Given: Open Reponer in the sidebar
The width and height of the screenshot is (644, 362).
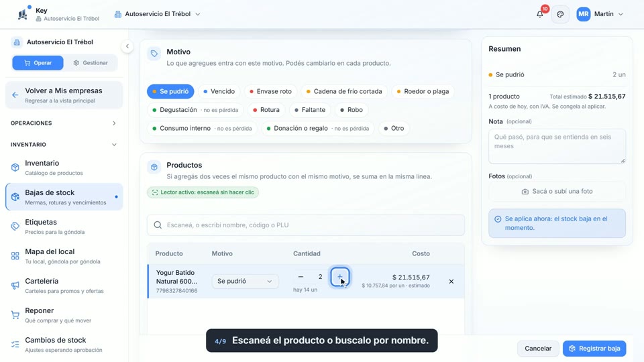Looking at the screenshot, I should (64, 315).
